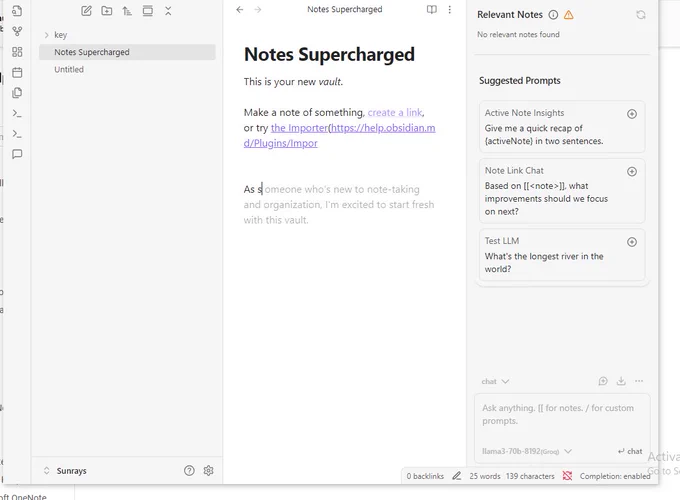Open the templates ribbon icon
This screenshot has width=680, height=500.
(17, 93)
